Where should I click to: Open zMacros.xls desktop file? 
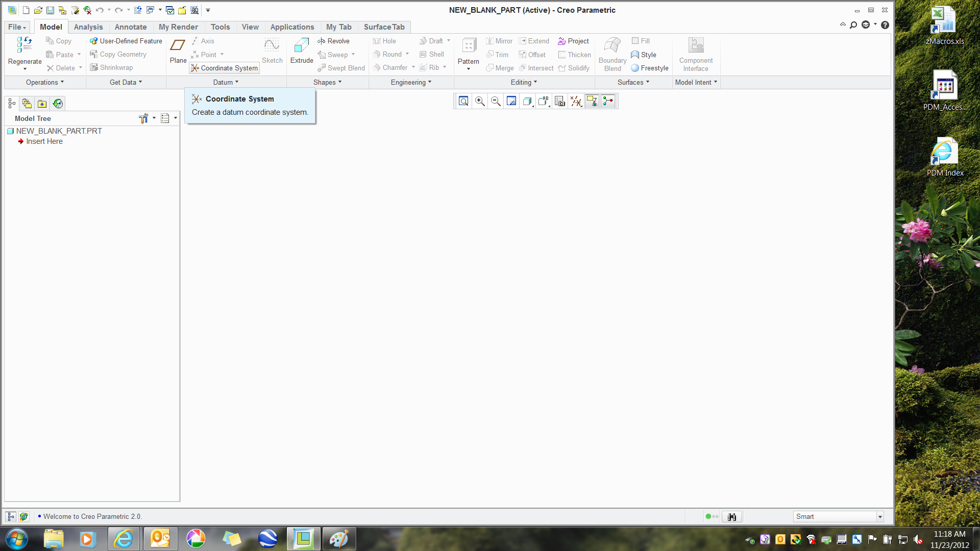(x=945, y=26)
